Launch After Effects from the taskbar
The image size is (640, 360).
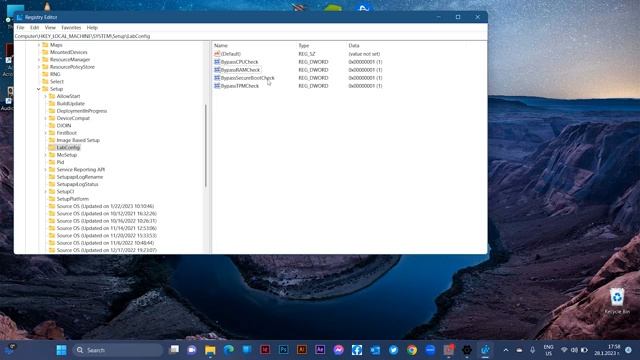(320, 350)
